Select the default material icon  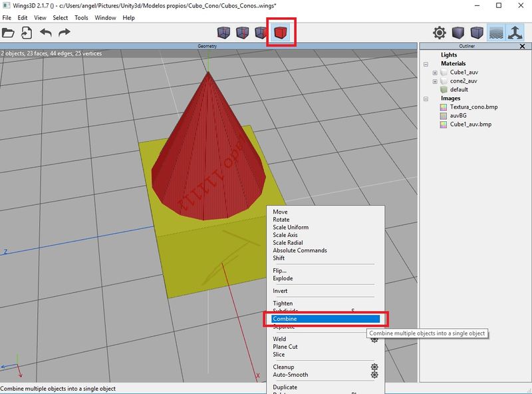pyautogui.click(x=444, y=90)
